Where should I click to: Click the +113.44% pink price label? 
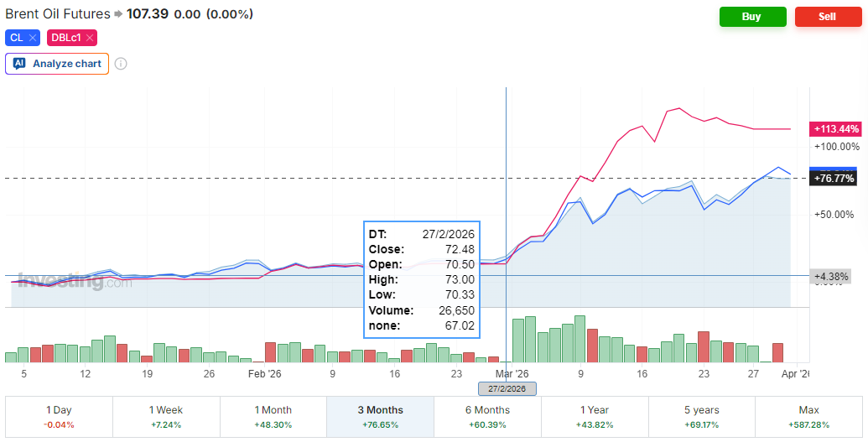[x=836, y=129]
